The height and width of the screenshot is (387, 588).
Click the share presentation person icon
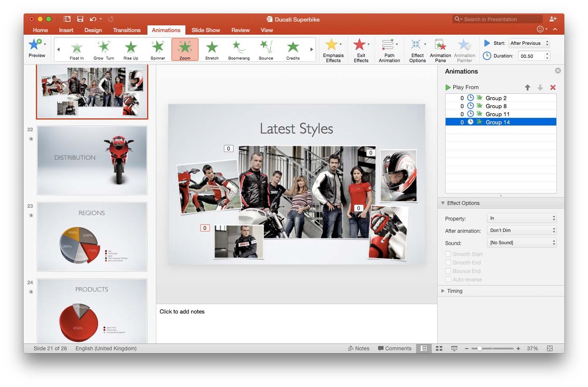(553, 19)
